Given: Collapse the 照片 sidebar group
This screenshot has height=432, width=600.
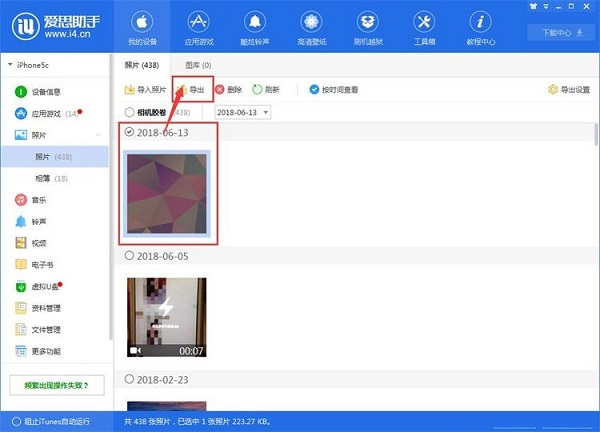Looking at the screenshot, I should [98, 135].
